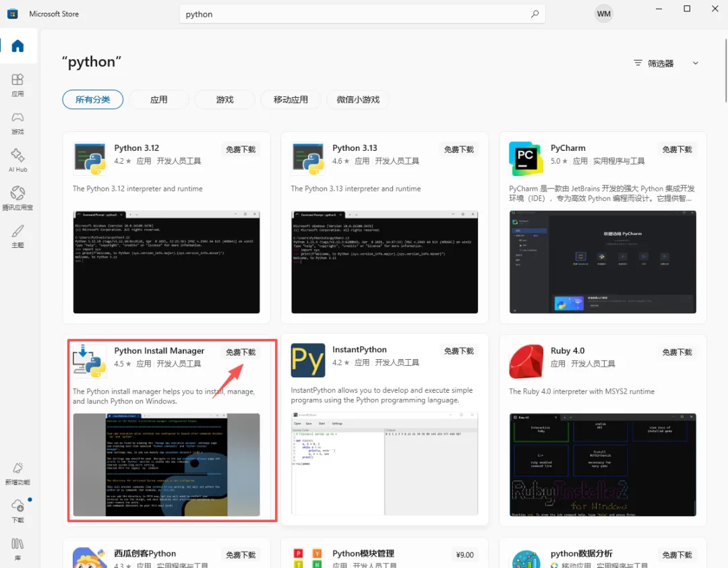This screenshot has width=728, height=568.
Task: Click the Python 3.12 title text
Action: [x=136, y=148]
